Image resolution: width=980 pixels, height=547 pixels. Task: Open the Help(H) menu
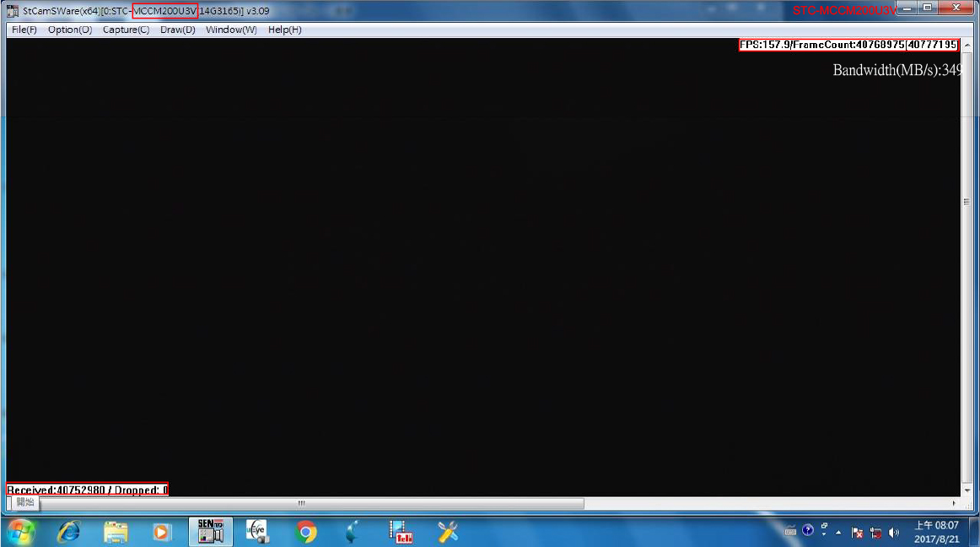point(284,30)
